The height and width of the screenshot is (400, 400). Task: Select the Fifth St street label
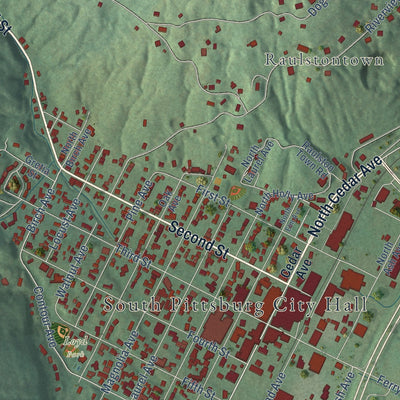click(x=200, y=388)
